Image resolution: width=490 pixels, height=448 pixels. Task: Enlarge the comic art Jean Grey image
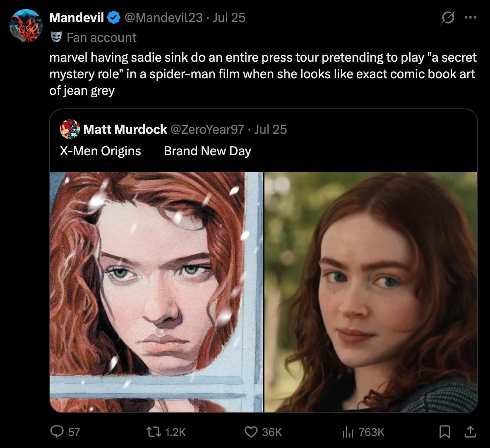[156, 292]
